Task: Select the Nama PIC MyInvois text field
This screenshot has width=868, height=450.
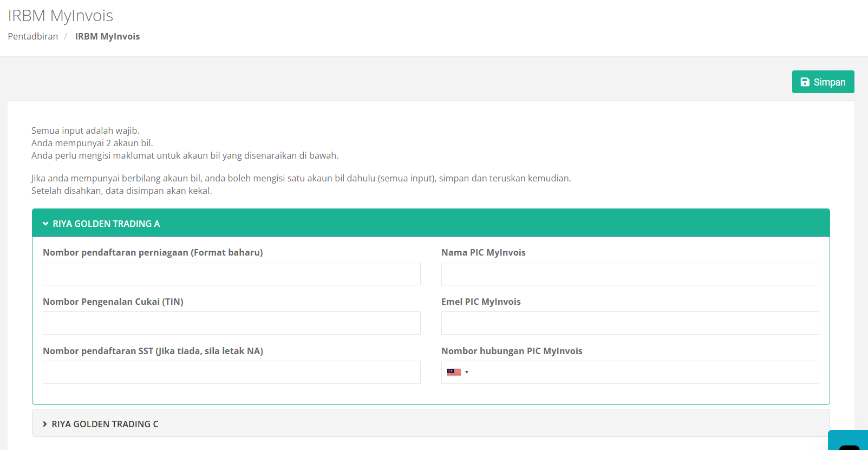Action: tap(630, 274)
